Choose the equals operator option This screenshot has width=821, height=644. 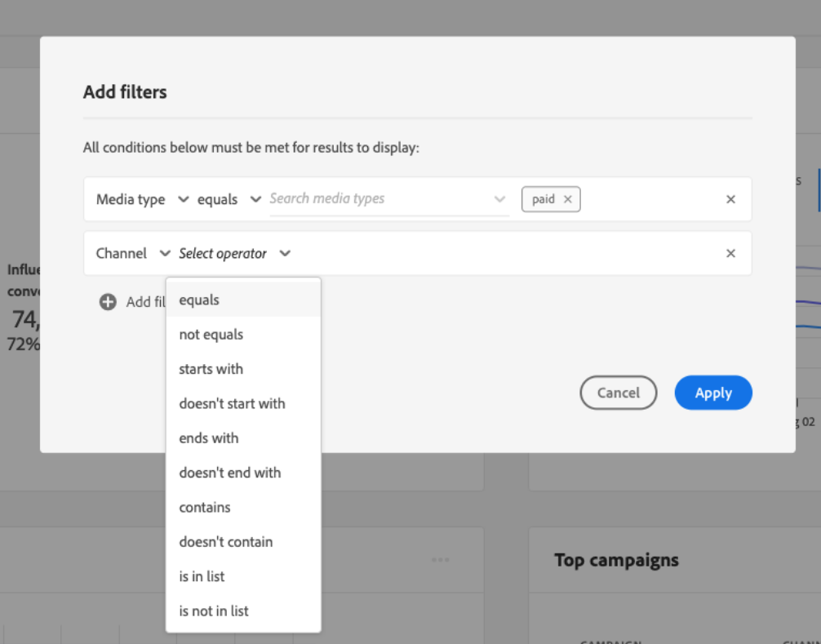point(243,300)
